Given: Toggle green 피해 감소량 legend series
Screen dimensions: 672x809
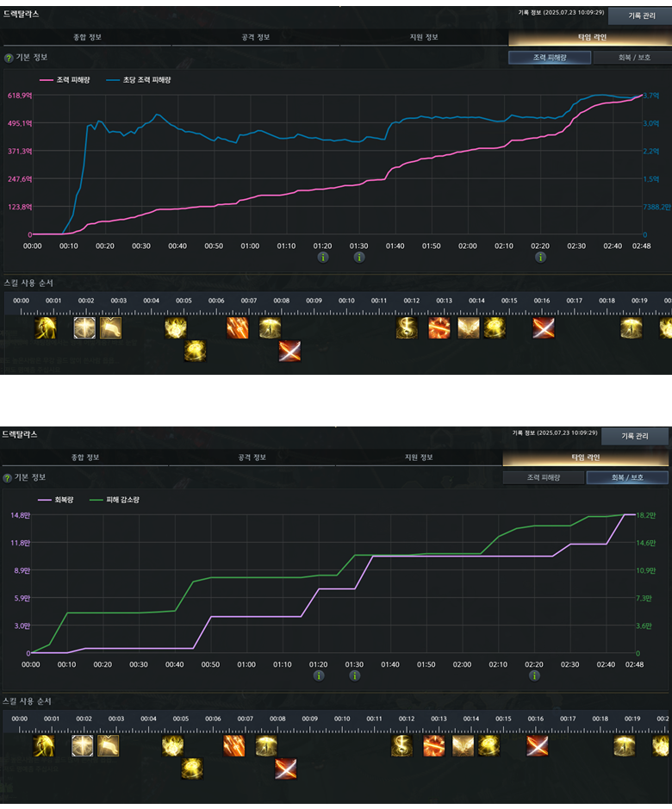Looking at the screenshot, I should point(115,500).
